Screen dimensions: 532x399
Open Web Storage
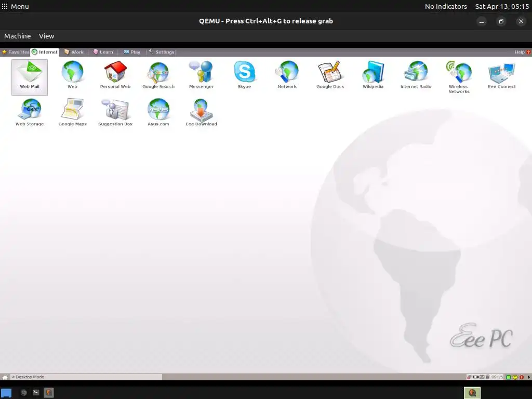click(x=30, y=112)
